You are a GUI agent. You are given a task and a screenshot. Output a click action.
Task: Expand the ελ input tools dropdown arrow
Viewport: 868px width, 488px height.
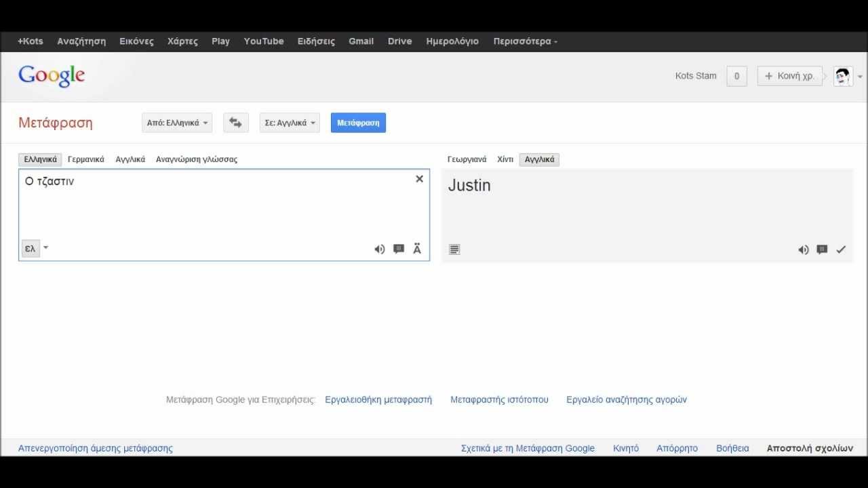[x=46, y=248]
